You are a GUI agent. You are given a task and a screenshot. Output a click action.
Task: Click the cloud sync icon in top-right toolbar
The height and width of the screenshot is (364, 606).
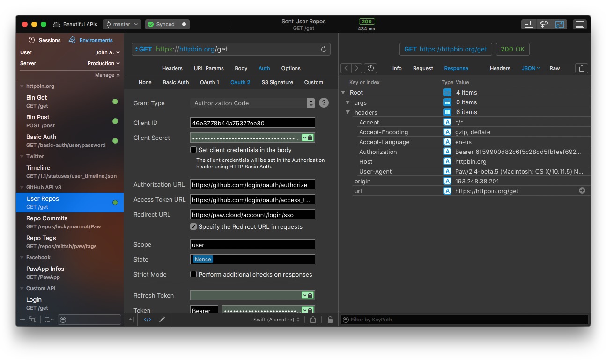pyautogui.click(x=544, y=24)
